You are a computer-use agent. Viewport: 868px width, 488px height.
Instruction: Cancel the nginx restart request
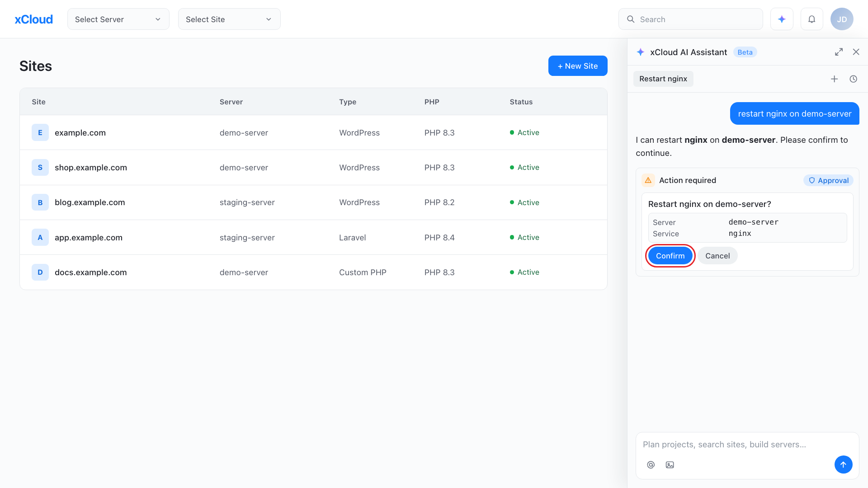[717, 256]
